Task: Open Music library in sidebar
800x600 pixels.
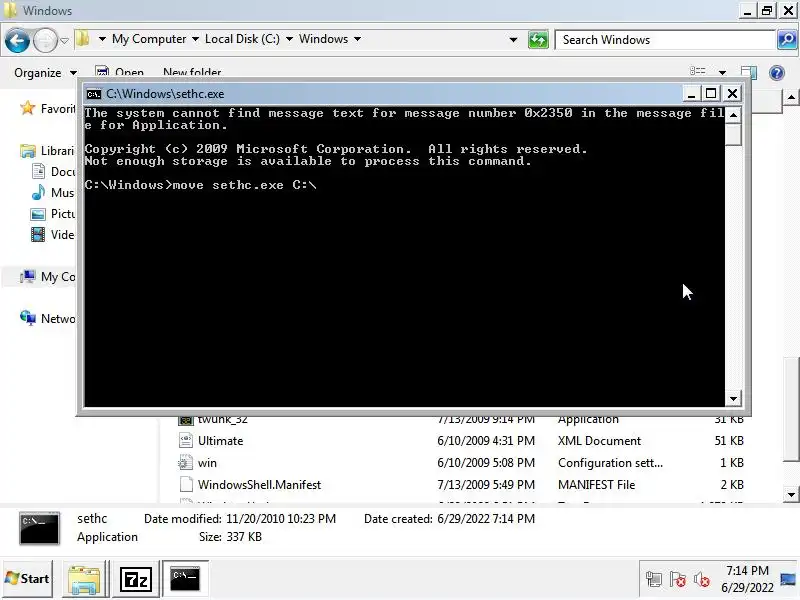Action: 53,192
